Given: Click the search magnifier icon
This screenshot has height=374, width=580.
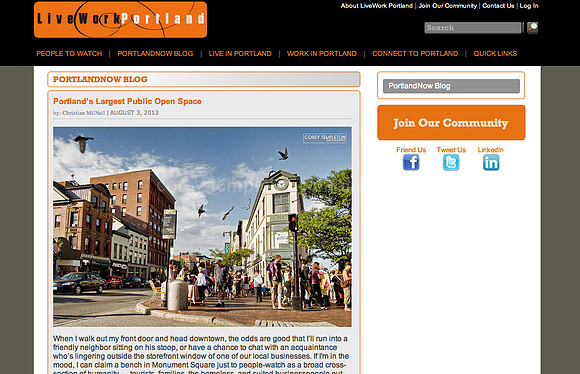Looking at the screenshot, I should 532,28.
